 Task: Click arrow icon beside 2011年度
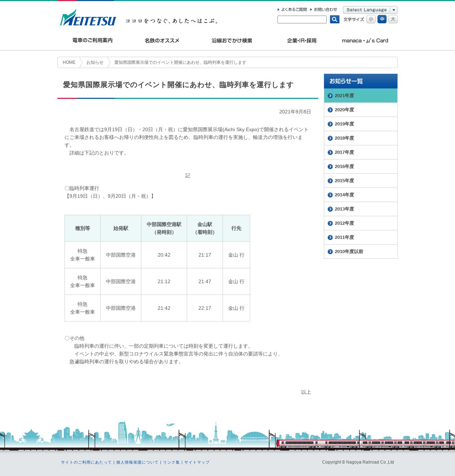coord(330,237)
